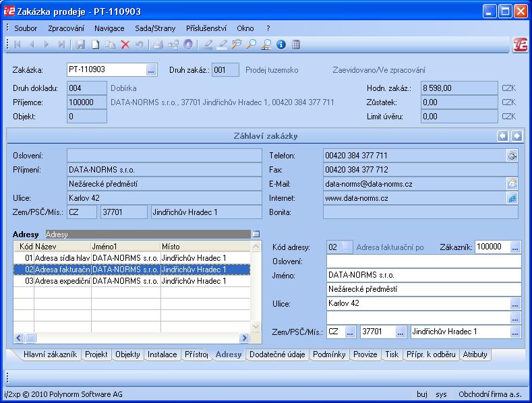Open the Zpracování menu

66,28
